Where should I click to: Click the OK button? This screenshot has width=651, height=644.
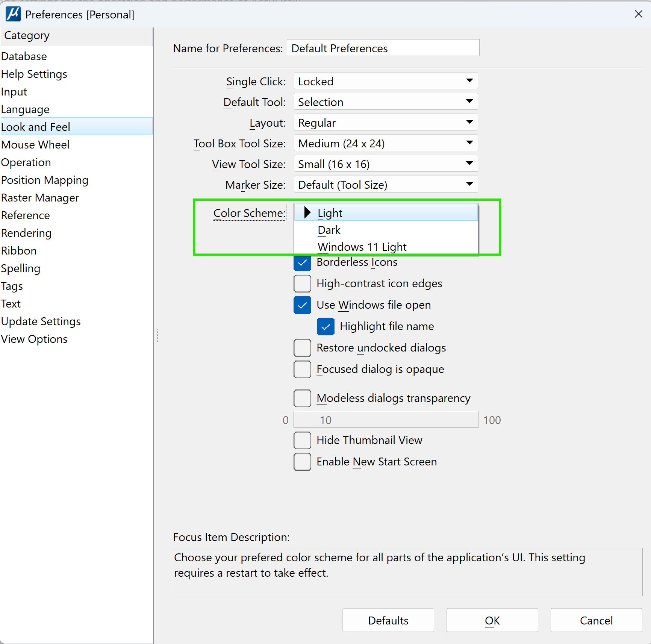click(x=492, y=620)
